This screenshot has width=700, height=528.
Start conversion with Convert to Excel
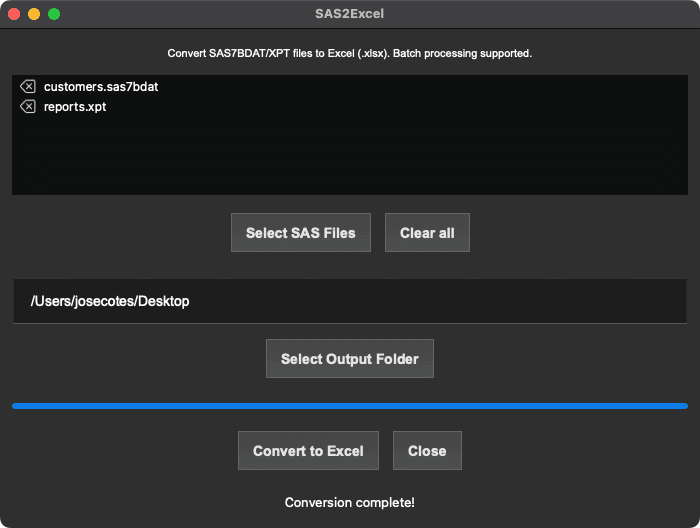pyautogui.click(x=308, y=451)
